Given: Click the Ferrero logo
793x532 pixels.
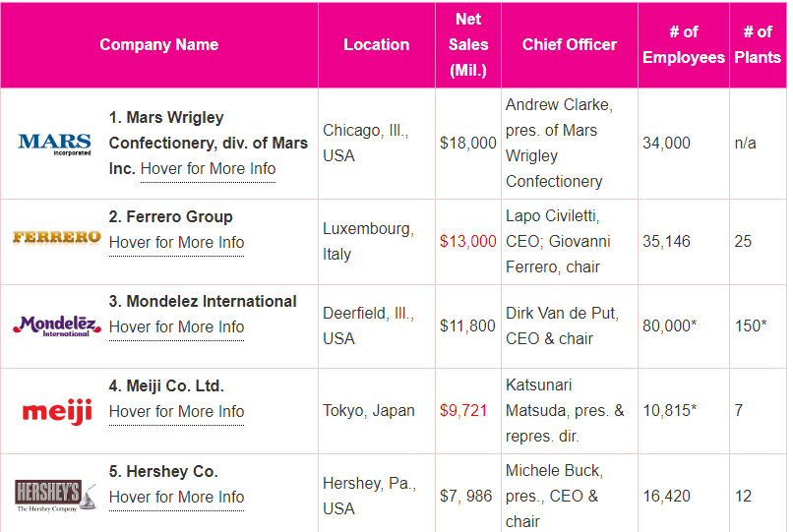Looking at the screenshot, I should click(56, 237).
